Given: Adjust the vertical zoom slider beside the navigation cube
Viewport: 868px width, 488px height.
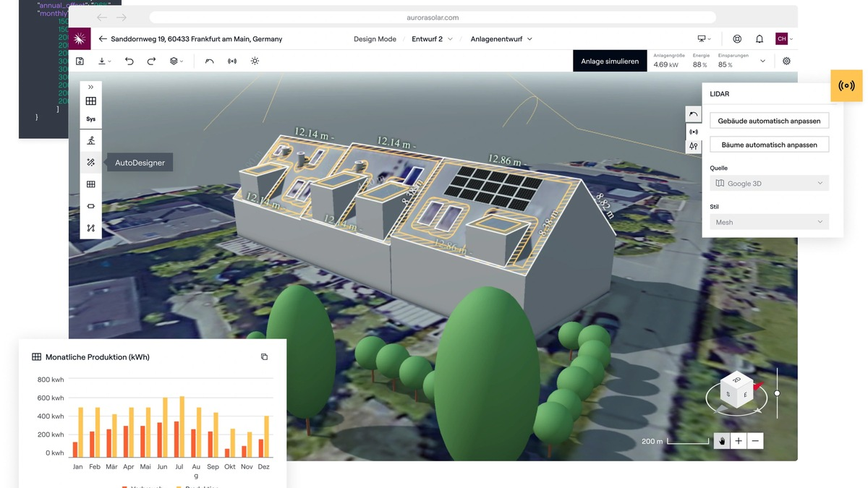Looking at the screenshot, I should click(x=776, y=393).
